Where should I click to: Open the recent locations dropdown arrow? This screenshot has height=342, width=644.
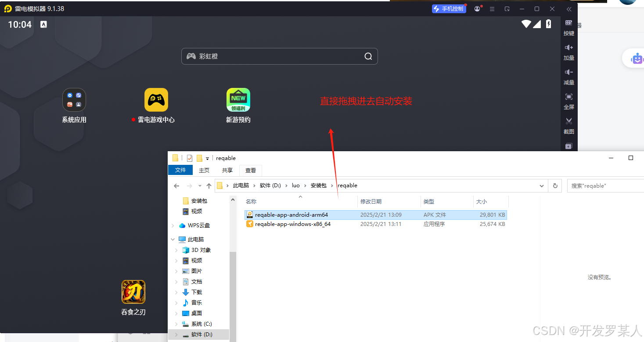200,186
